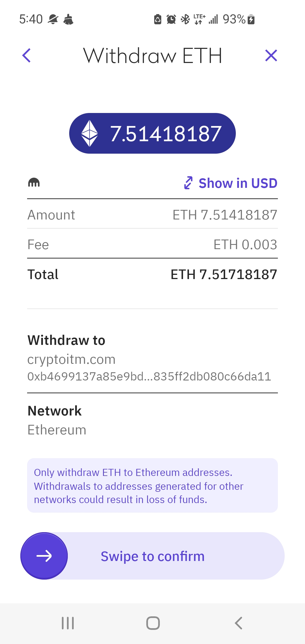This screenshot has width=305, height=644.
Task: Tap the ETH address warning notice
Action: (152, 486)
